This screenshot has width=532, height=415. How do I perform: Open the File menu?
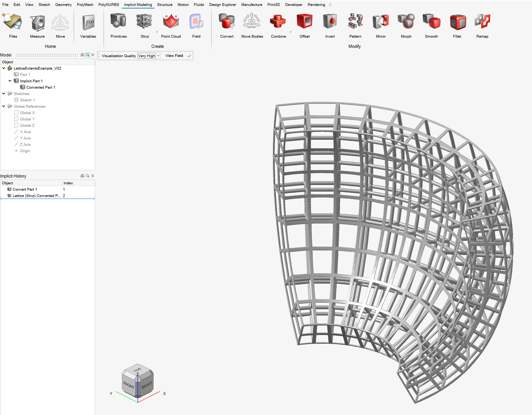tap(5, 5)
